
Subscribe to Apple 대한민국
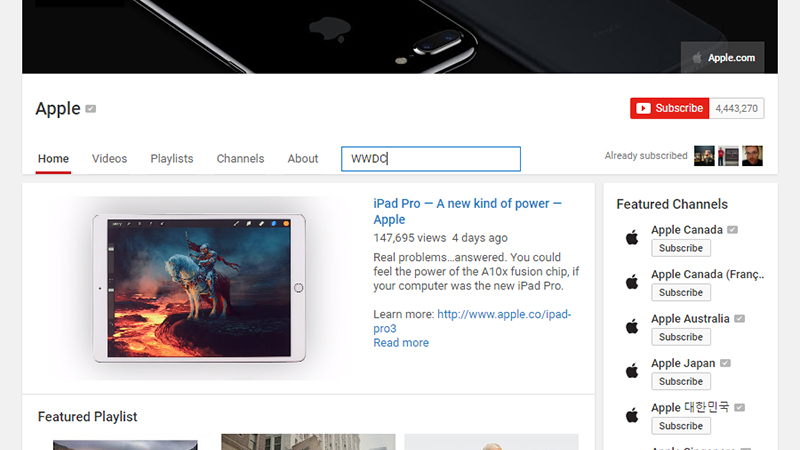point(681,426)
